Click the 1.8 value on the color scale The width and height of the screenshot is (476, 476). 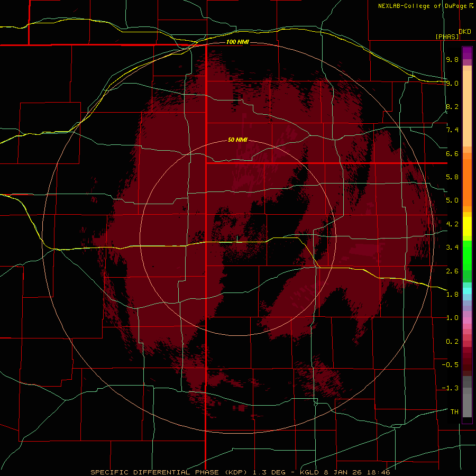(x=452, y=295)
